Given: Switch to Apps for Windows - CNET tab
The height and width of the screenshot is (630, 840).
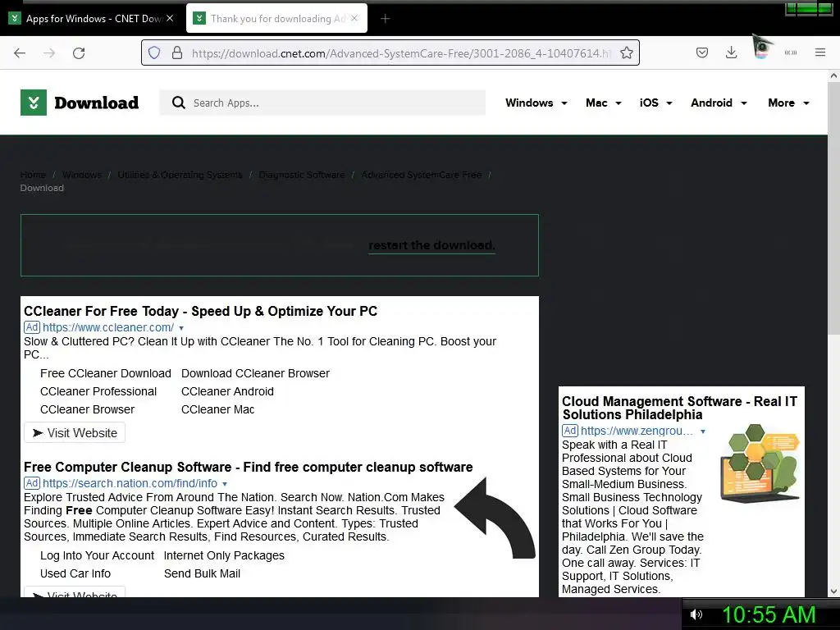Looking at the screenshot, I should [94, 18].
